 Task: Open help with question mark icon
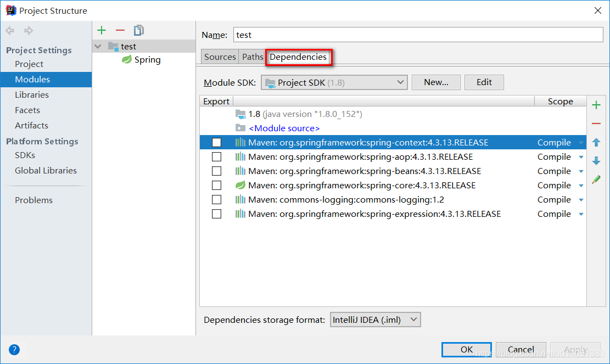tap(14, 350)
